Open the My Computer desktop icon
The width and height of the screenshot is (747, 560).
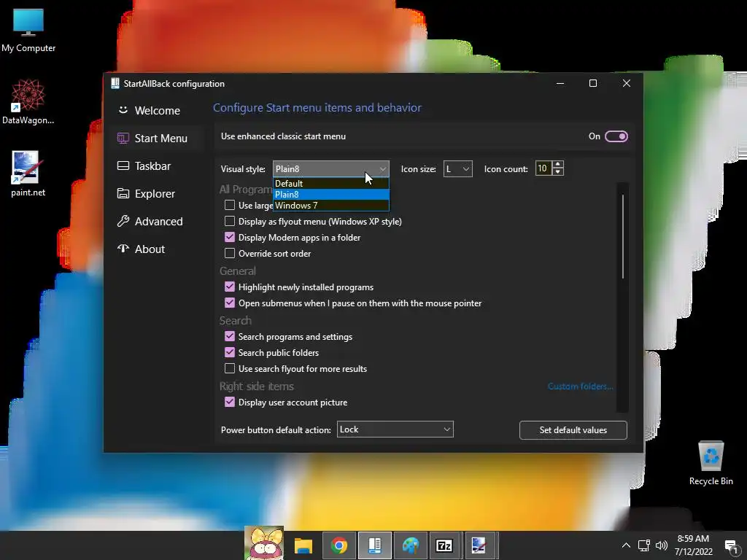pos(28,30)
